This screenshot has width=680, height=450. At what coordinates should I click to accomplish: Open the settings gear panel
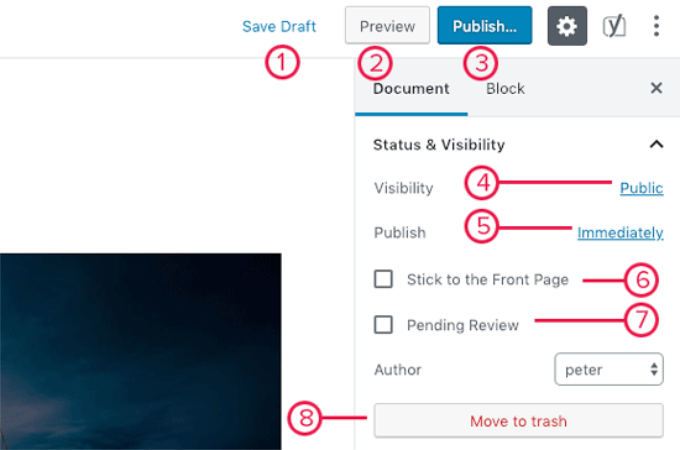tap(567, 26)
